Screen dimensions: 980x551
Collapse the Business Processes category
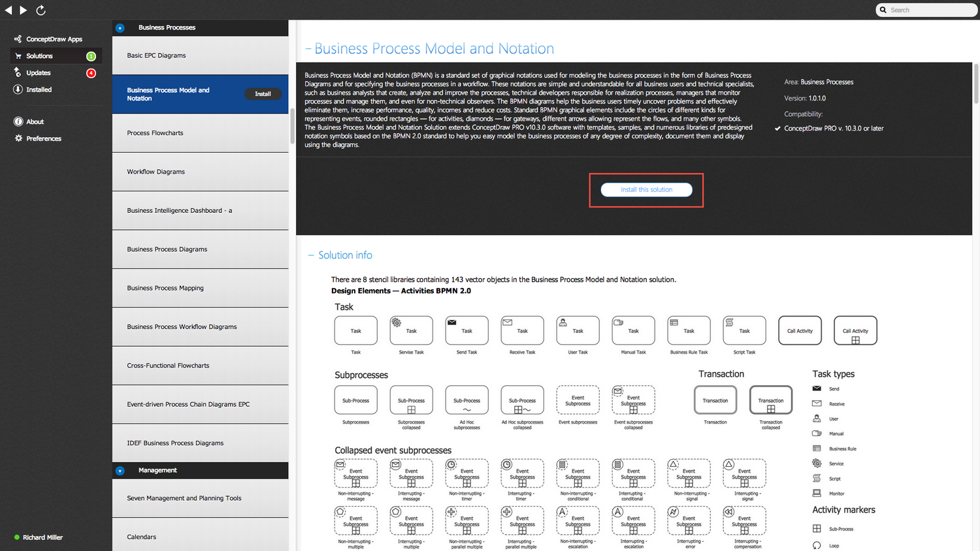[120, 28]
